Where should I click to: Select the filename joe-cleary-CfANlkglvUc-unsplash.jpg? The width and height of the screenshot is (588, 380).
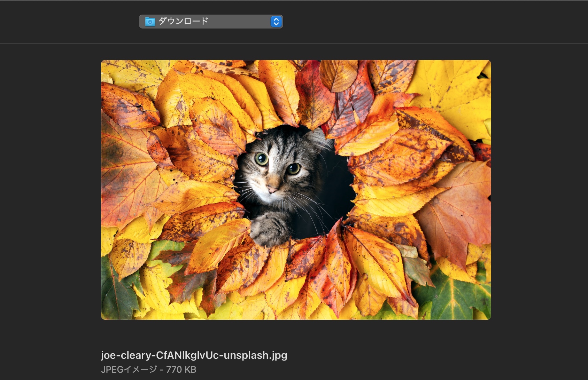tap(194, 355)
